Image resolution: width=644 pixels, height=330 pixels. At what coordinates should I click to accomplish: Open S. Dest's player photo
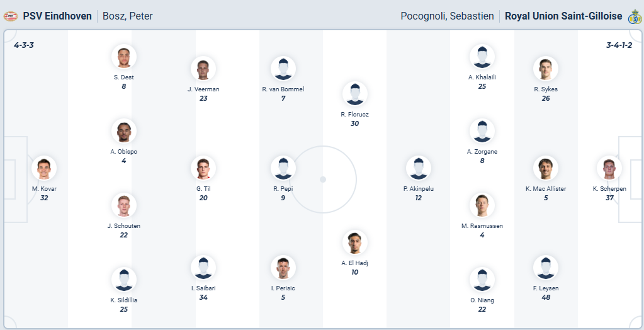(x=124, y=57)
